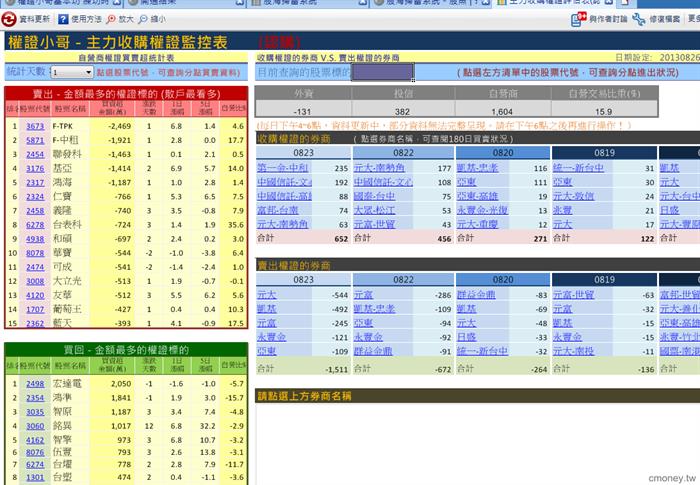This screenshot has height=485, width=700.
Task: Select stock code 2324 仁寶 link
Action: click(35, 197)
